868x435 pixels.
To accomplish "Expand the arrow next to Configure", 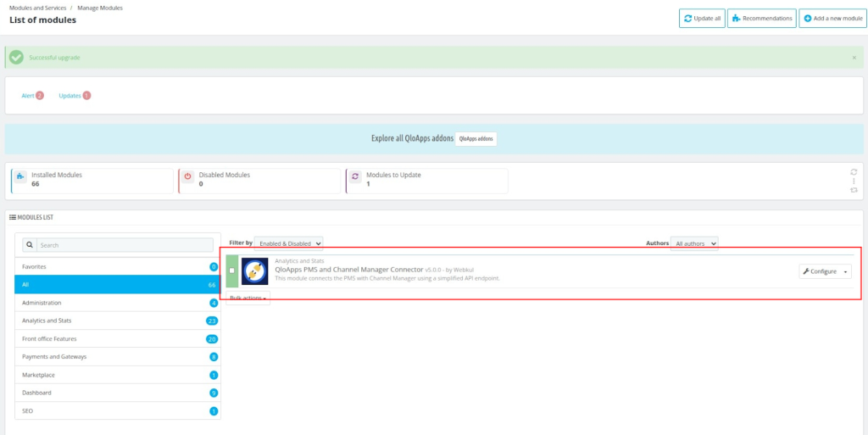I will pos(845,271).
